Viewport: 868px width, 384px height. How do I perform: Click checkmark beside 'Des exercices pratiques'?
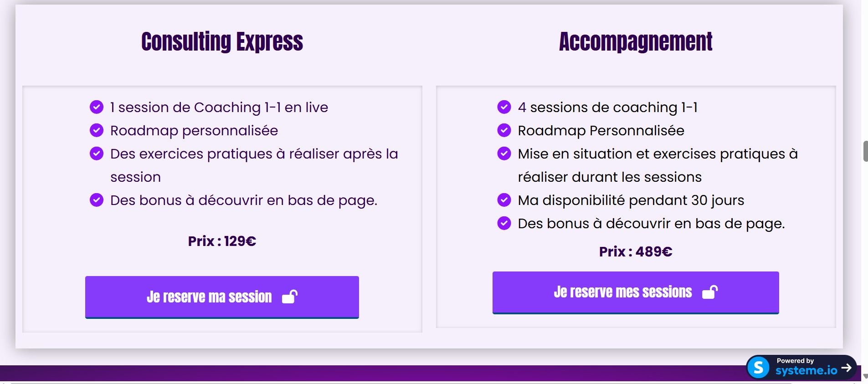97,154
